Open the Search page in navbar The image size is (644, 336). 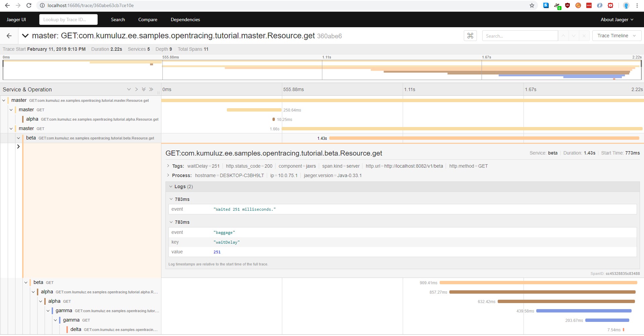coord(118,19)
